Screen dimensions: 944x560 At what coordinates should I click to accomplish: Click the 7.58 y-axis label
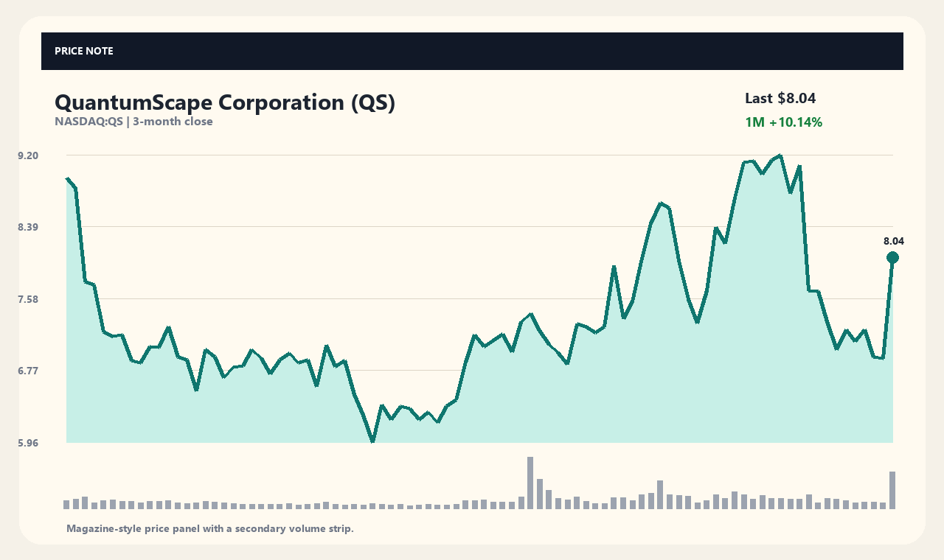(28, 299)
